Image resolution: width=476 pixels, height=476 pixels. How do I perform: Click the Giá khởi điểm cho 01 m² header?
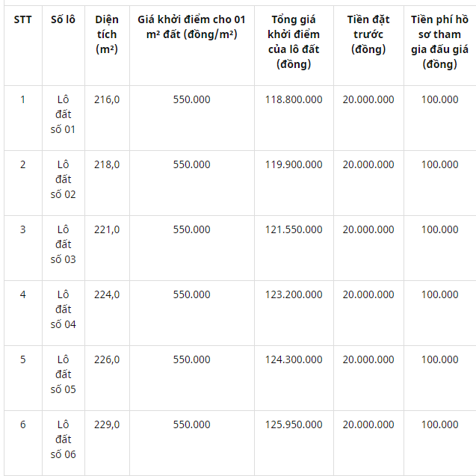(x=191, y=27)
